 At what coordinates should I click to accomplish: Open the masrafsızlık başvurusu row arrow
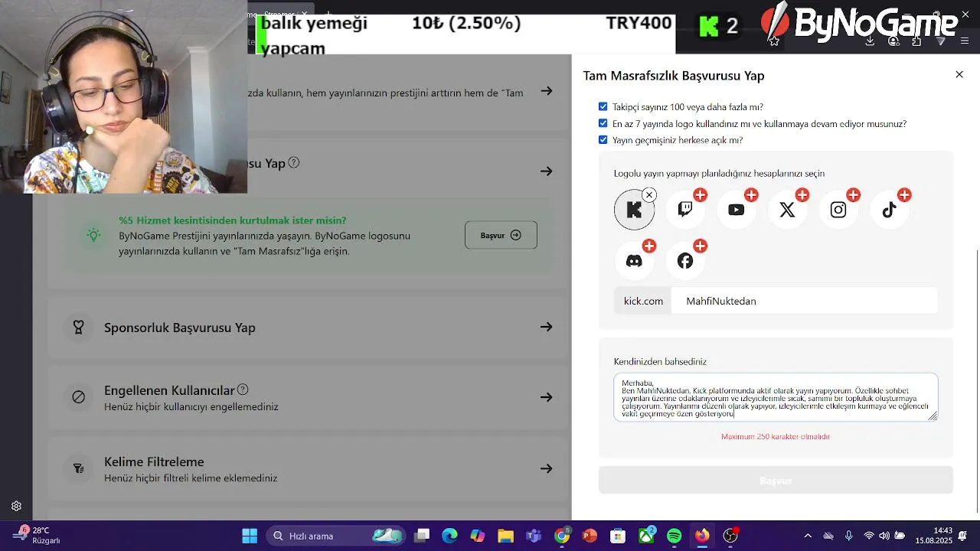click(x=546, y=171)
